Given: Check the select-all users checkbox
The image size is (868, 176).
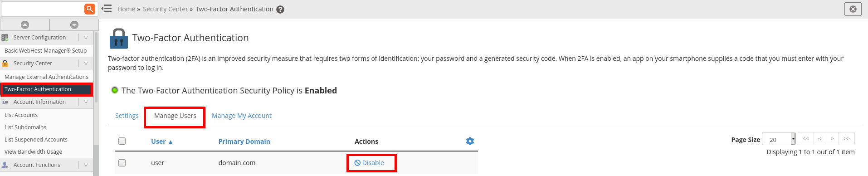Looking at the screenshot, I should 122,141.
